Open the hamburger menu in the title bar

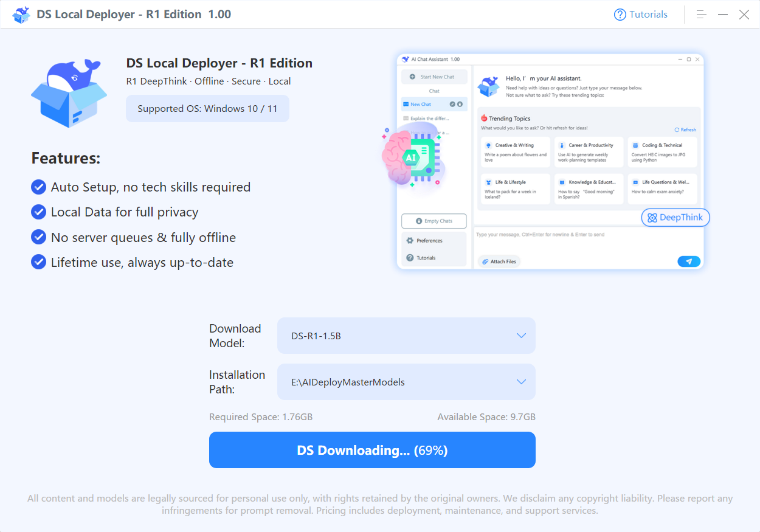tap(700, 14)
